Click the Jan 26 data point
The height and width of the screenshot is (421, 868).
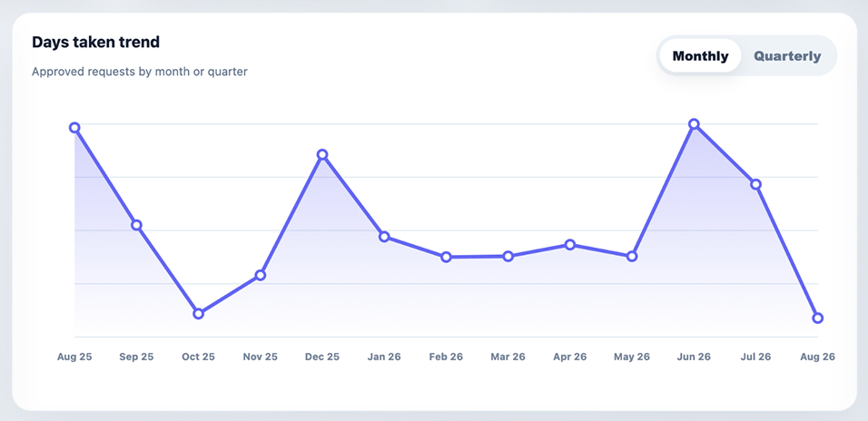(384, 237)
